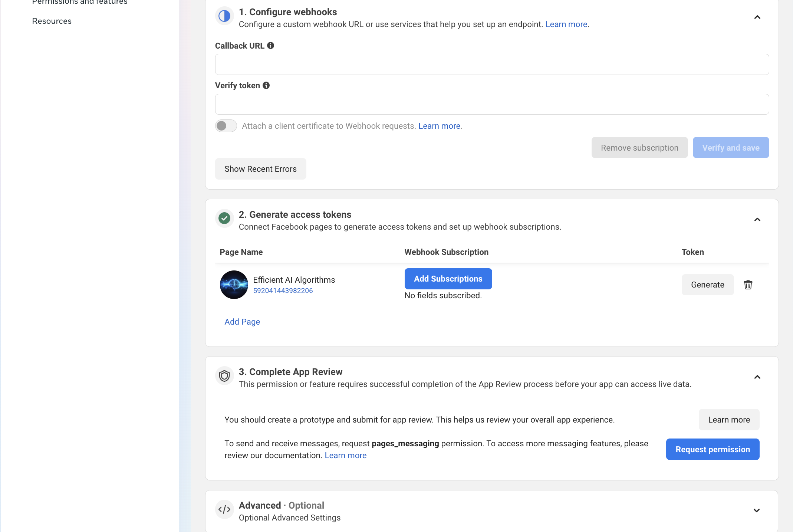Image resolution: width=793 pixels, height=532 pixels.
Task: Click the Verify token input field
Action: [492, 104]
